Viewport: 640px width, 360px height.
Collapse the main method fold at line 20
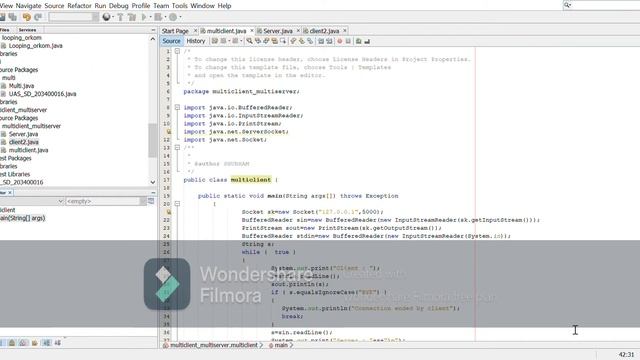pyautogui.click(x=177, y=203)
